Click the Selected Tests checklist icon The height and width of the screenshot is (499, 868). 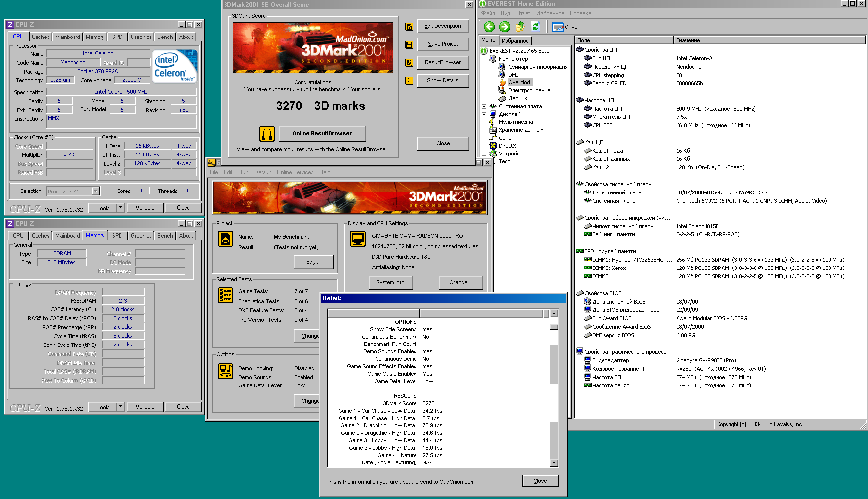coord(226,295)
